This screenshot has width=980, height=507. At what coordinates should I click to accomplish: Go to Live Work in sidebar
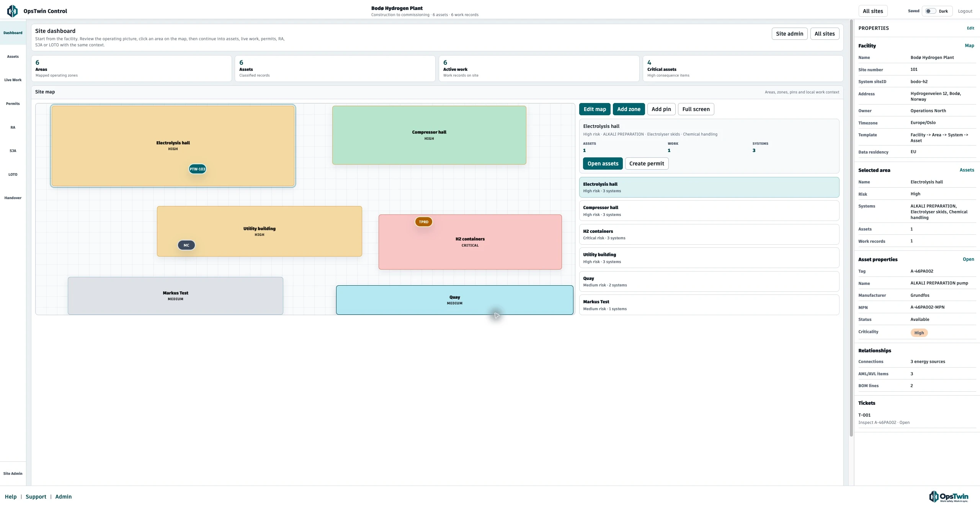pyautogui.click(x=13, y=80)
